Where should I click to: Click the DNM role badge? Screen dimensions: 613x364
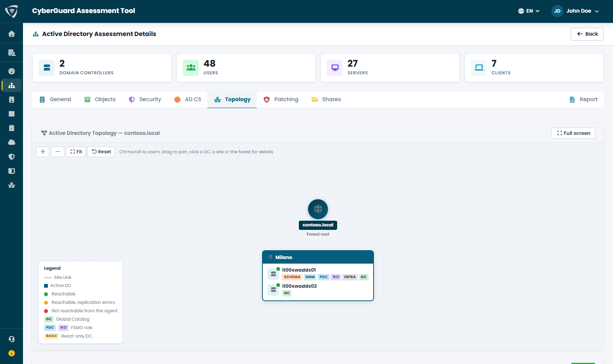click(x=310, y=277)
